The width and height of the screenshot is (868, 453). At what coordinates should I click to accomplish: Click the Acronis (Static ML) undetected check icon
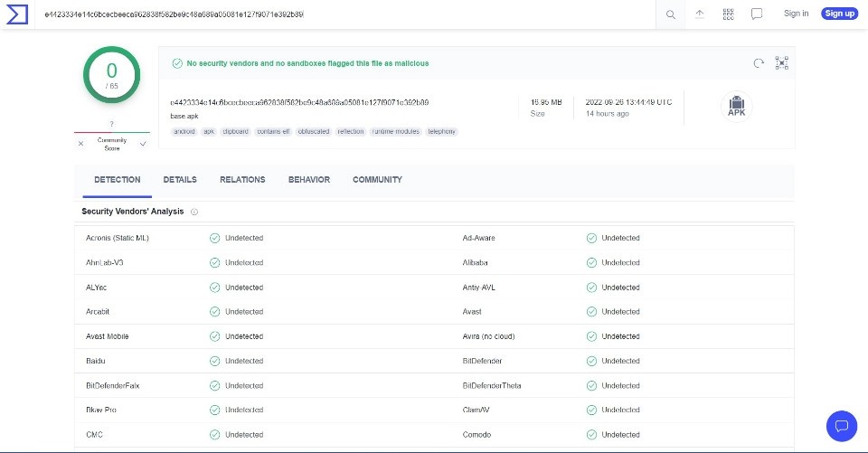[215, 238]
